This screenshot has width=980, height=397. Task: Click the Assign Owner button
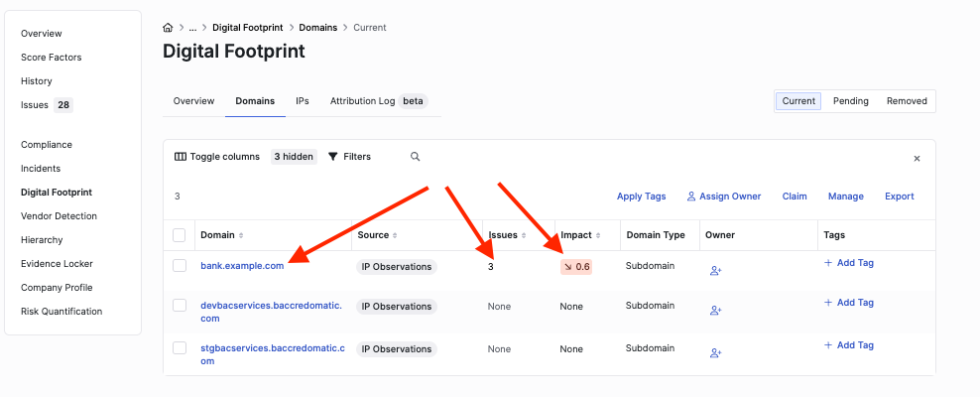724,197
